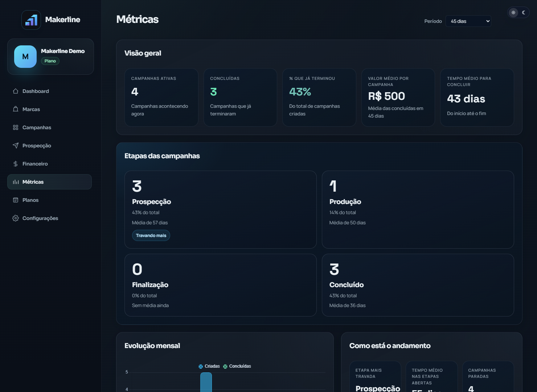This screenshot has height=392, width=537.
Task: Toggle the Concluídas legend series
Action: click(237, 366)
